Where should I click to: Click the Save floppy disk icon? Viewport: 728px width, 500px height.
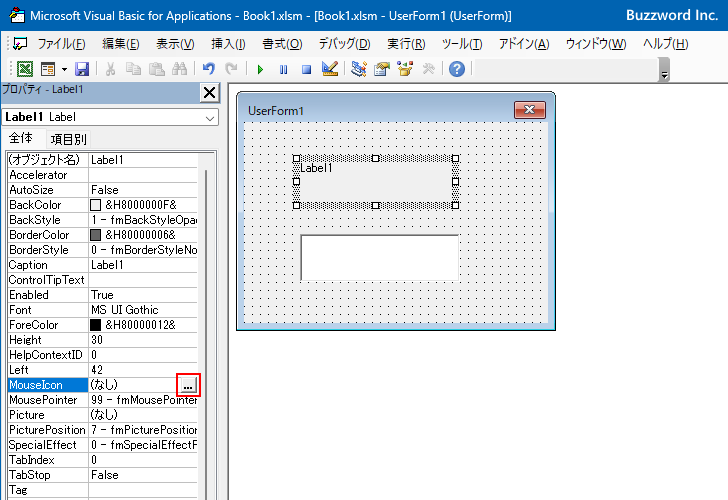tap(82, 69)
